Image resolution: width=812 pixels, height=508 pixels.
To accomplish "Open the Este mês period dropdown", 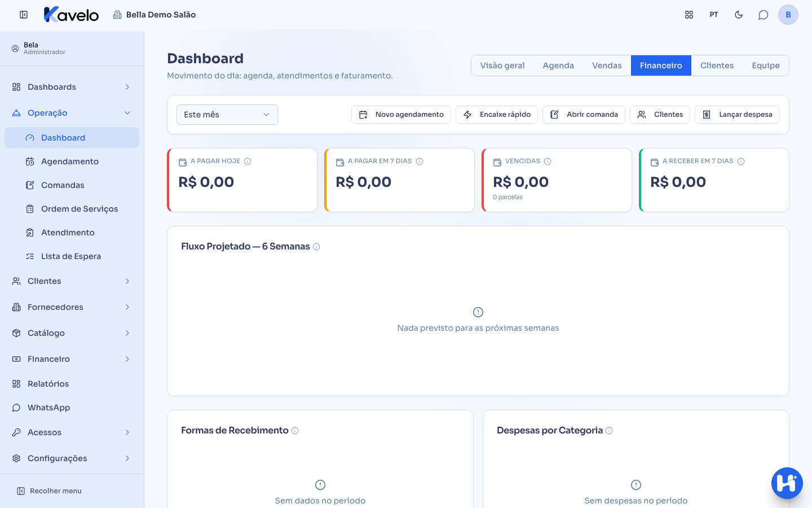I will (227, 115).
